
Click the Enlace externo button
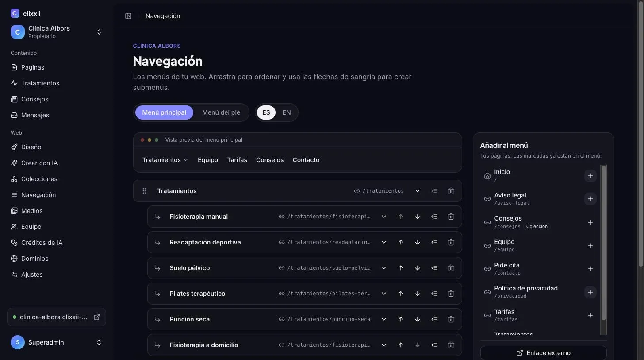pyautogui.click(x=543, y=353)
